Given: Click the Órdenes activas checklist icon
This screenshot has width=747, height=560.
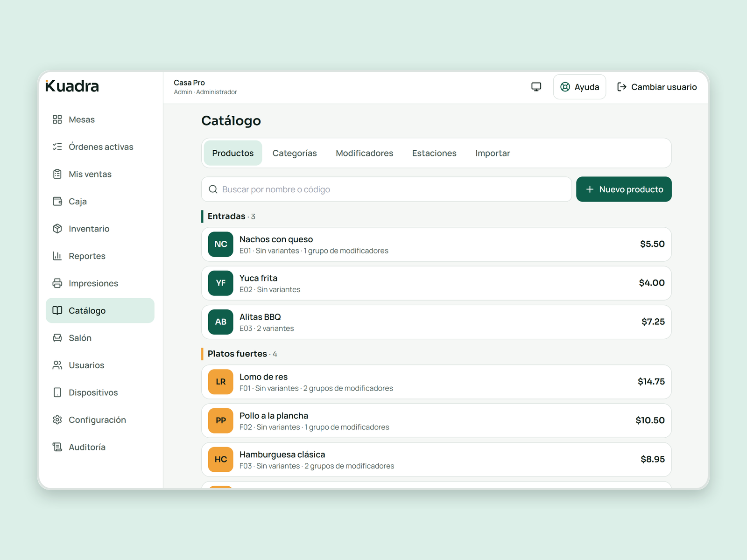Looking at the screenshot, I should [57, 147].
